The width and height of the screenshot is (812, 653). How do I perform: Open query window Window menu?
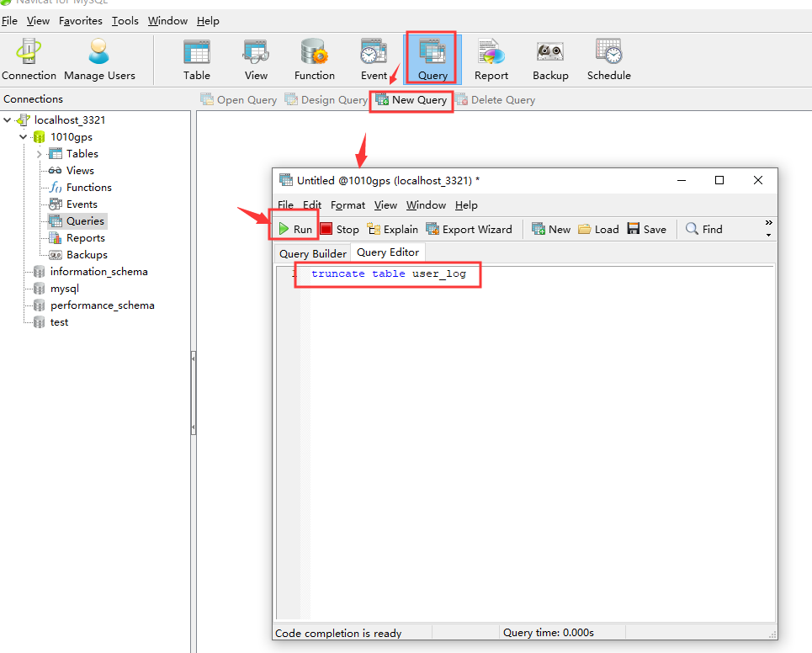(x=427, y=205)
